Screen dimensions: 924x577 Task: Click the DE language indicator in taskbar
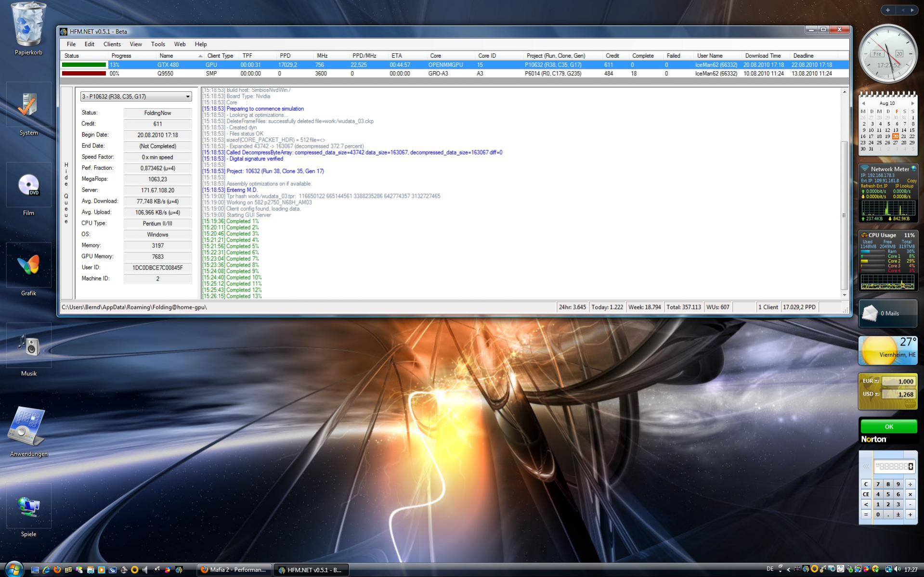pyautogui.click(x=770, y=569)
